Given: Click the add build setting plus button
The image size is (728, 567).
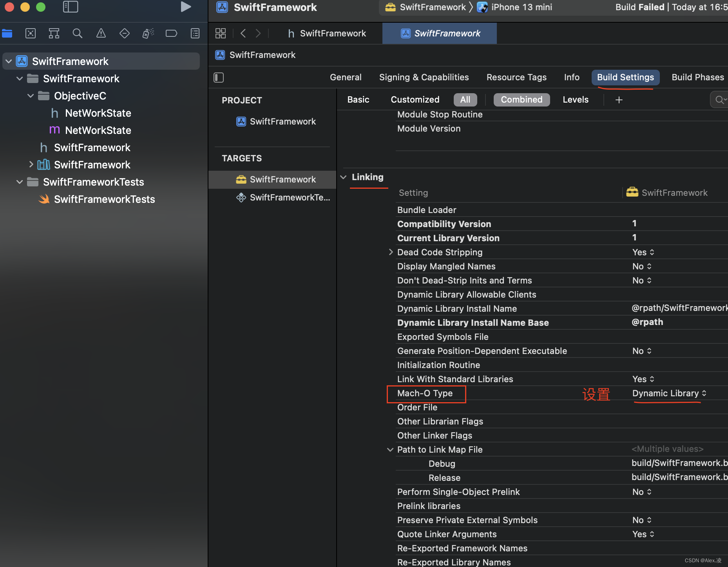Looking at the screenshot, I should coord(619,100).
